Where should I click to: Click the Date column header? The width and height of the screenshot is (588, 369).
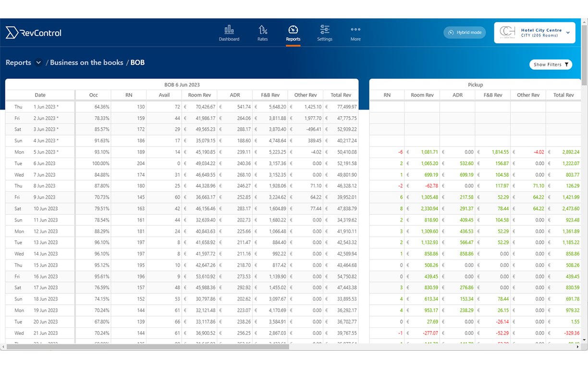tap(40, 95)
